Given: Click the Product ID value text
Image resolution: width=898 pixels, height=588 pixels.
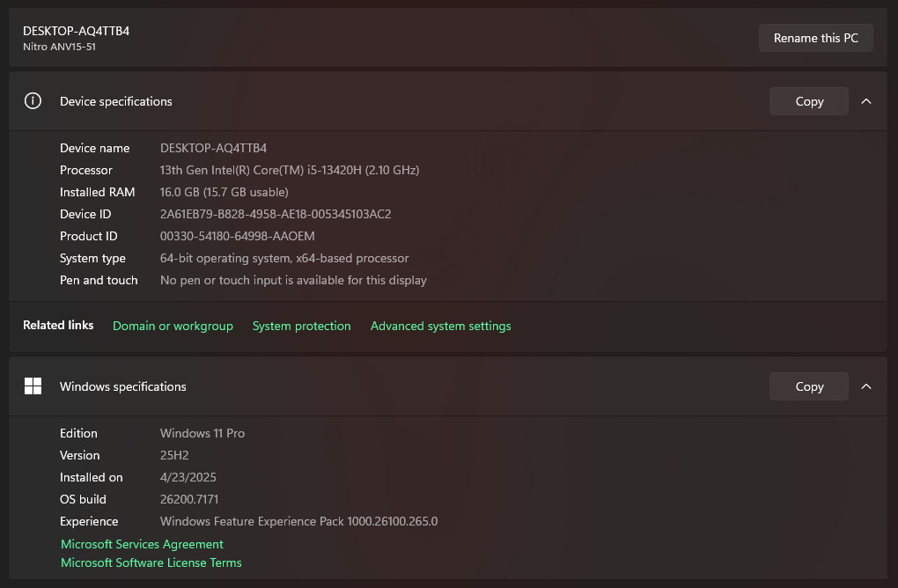Looking at the screenshot, I should coord(237,236).
